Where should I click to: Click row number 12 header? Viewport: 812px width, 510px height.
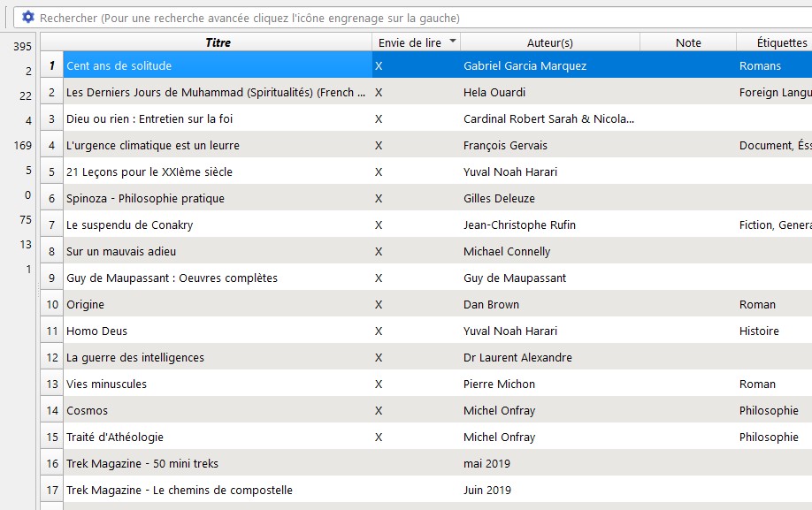point(52,357)
